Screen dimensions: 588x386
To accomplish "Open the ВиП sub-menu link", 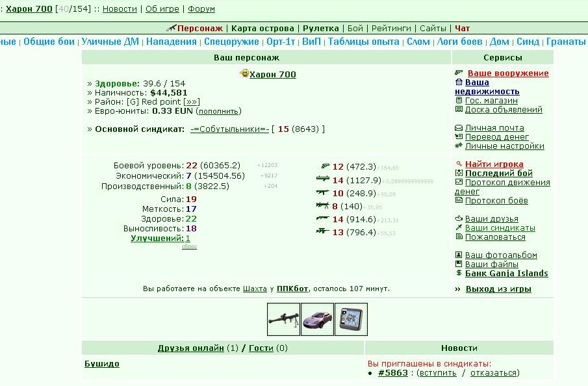I will 312,41.
